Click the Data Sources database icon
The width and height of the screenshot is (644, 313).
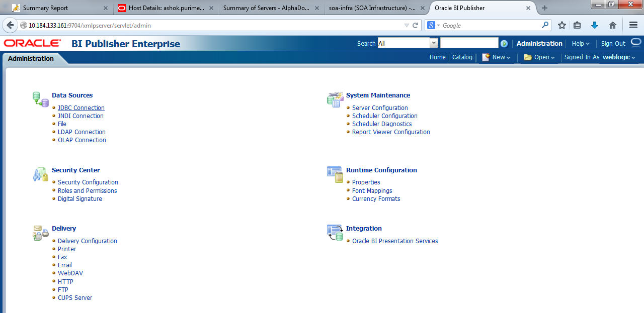[x=41, y=99]
